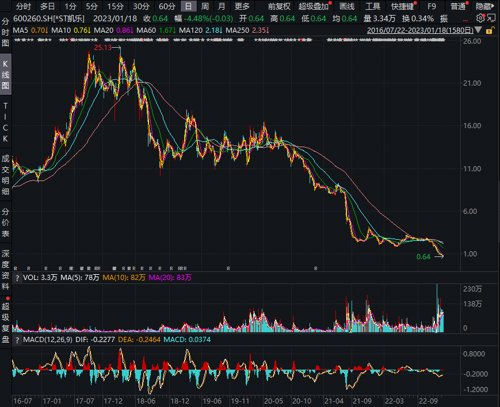This screenshot has width=500, height=407.
Task: Select the K线图 sidebar panel
Action: point(5,75)
